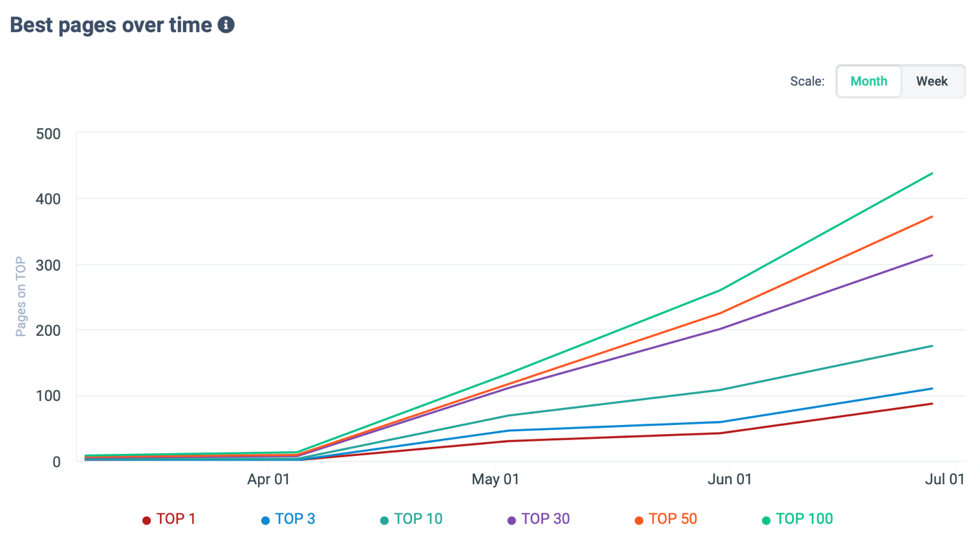Click the TOP 3 blue line's point at May 01
Screen dimensions: 980x556
(x=508, y=431)
